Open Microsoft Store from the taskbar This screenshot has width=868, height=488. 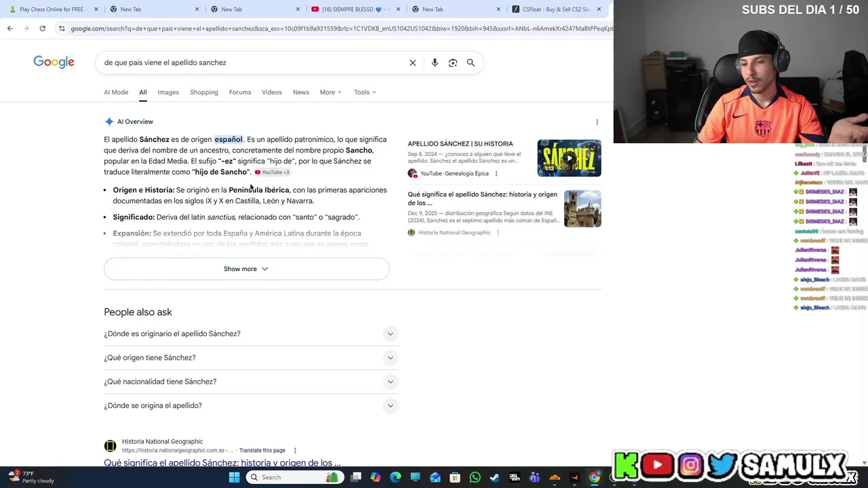tap(455, 477)
